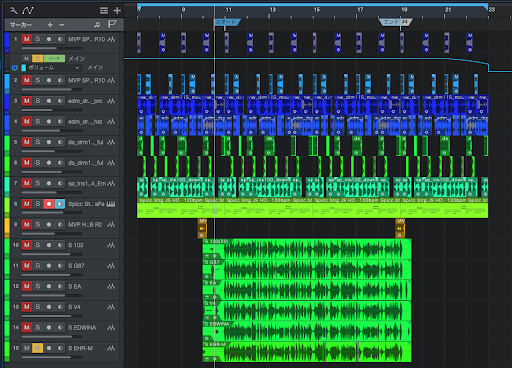
Task: Enable monitor on track 12 S EA
Action: tap(60, 286)
